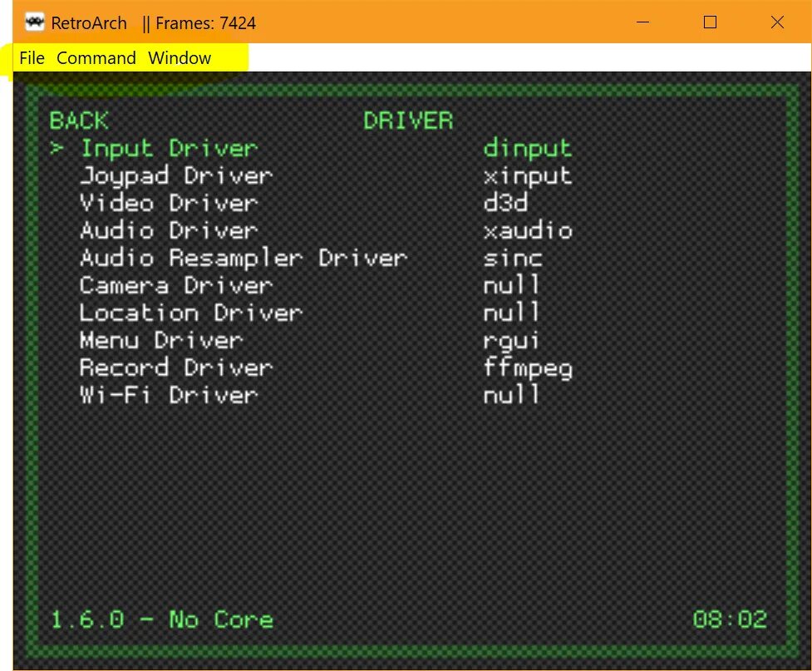Click the null value for Location Driver
Viewport: 812px width, 671px height.
pyautogui.click(x=512, y=313)
